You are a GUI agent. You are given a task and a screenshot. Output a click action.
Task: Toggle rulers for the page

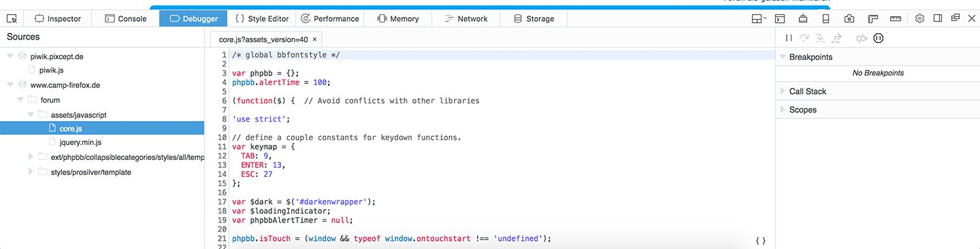873,18
